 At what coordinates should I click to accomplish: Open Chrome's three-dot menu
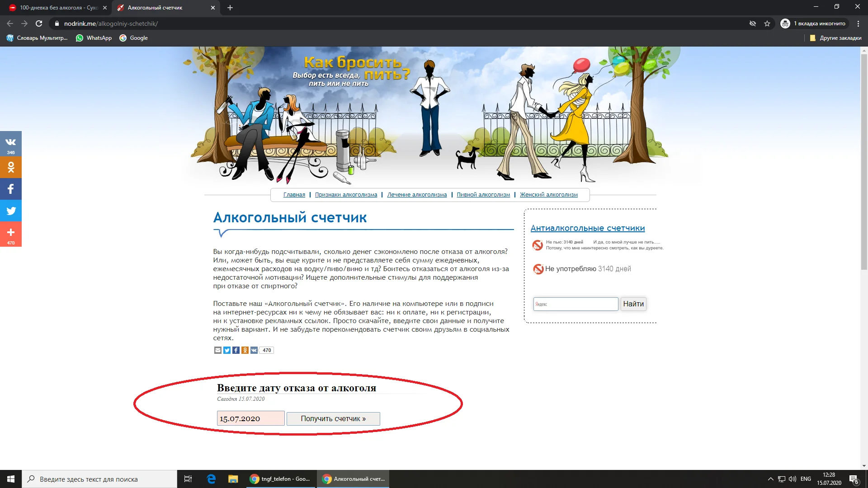pyautogui.click(x=859, y=23)
